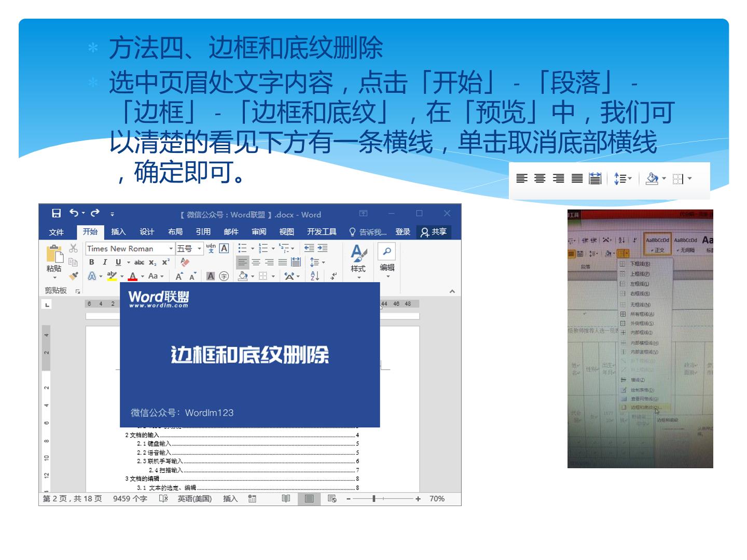
Task: Click the Sort A-Z icon
Action: pyautogui.click(x=315, y=276)
